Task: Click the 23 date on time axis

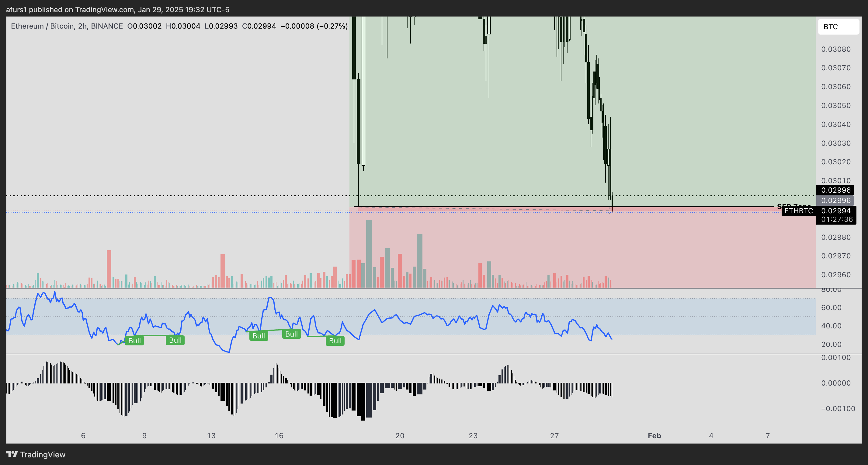Action: click(x=473, y=436)
